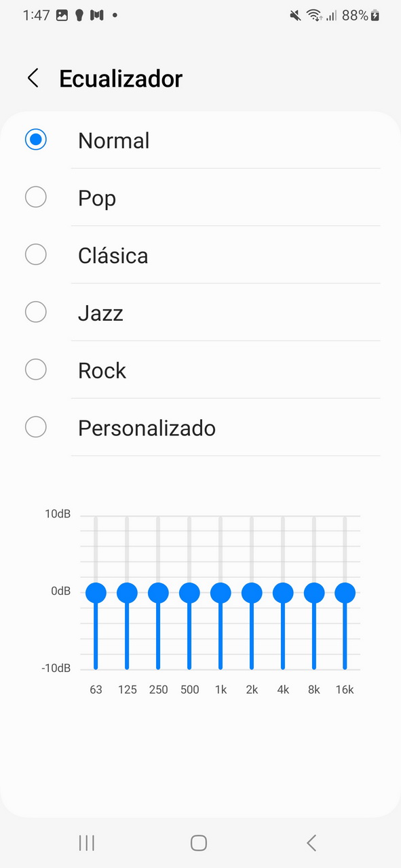Image resolution: width=401 pixels, height=868 pixels.
Task: Click the 63 Hz band slider knob
Action: click(x=96, y=593)
